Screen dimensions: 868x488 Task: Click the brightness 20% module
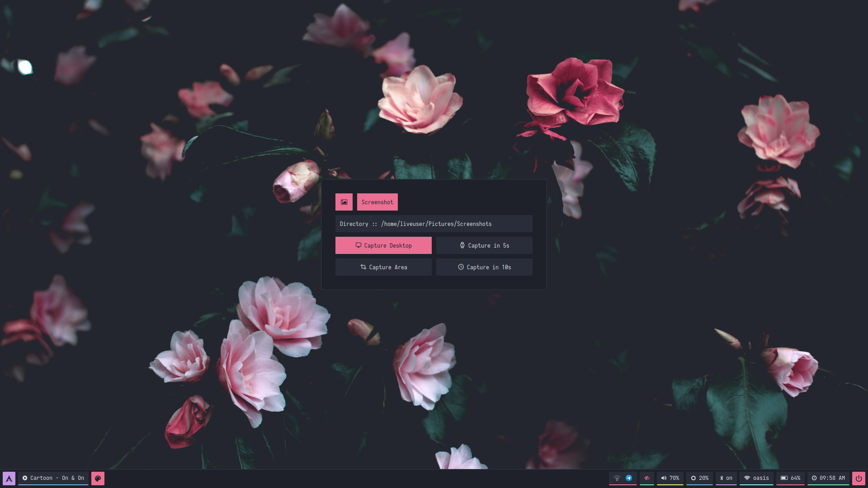pyautogui.click(x=699, y=478)
